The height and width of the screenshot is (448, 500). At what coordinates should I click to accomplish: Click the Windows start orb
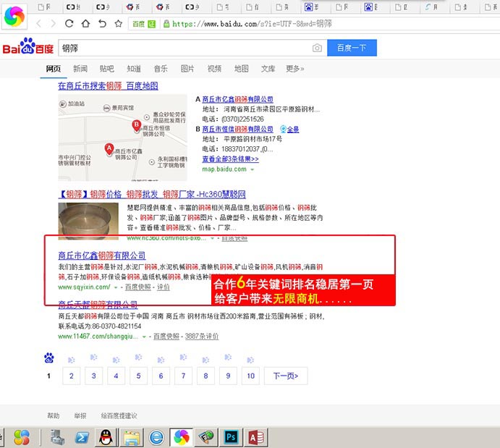tap(22, 437)
